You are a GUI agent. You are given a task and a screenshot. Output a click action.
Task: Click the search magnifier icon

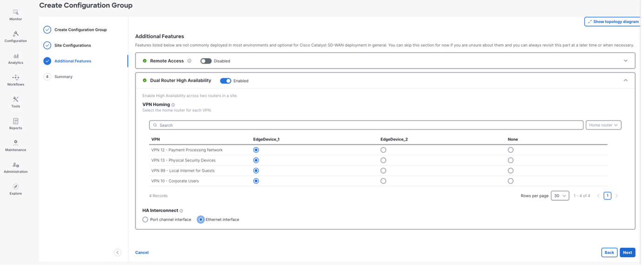tap(155, 125)
